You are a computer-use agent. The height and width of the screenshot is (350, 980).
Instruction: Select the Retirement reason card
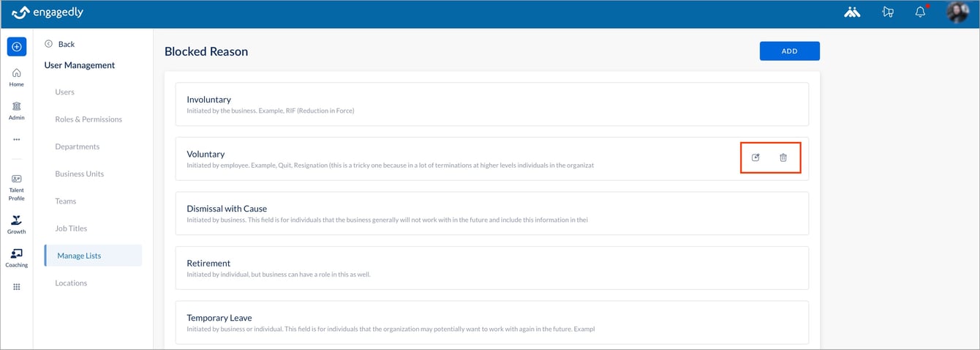click(492, 268)
